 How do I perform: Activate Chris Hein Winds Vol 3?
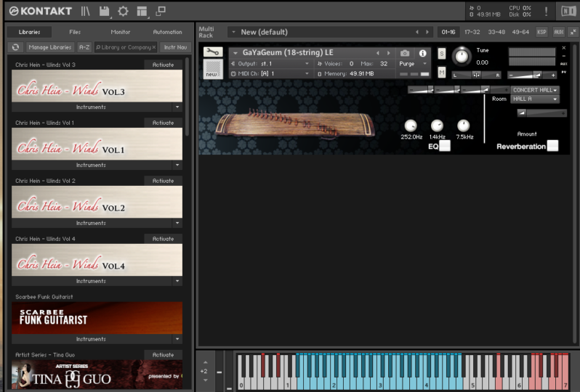tap(163, 65)
